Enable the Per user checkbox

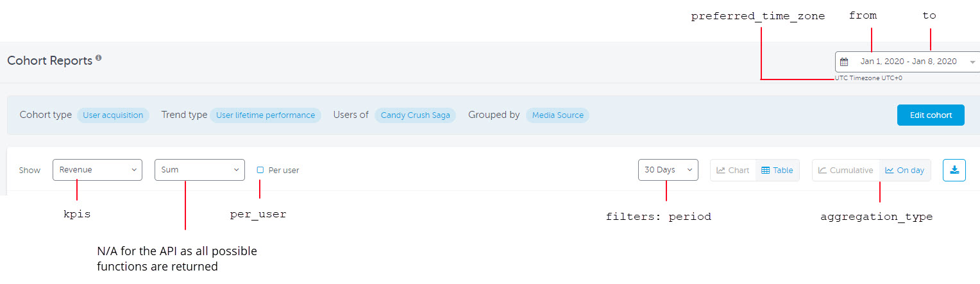[x=260, y=170]
